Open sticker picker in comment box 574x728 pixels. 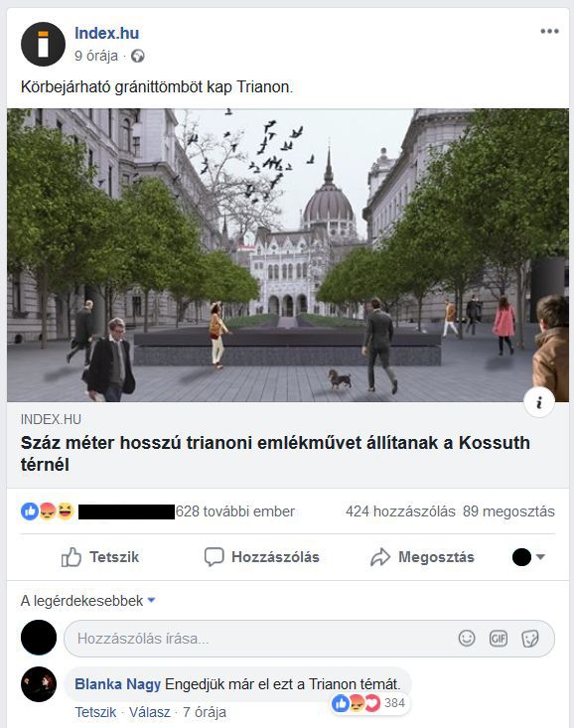coord(530,639)
